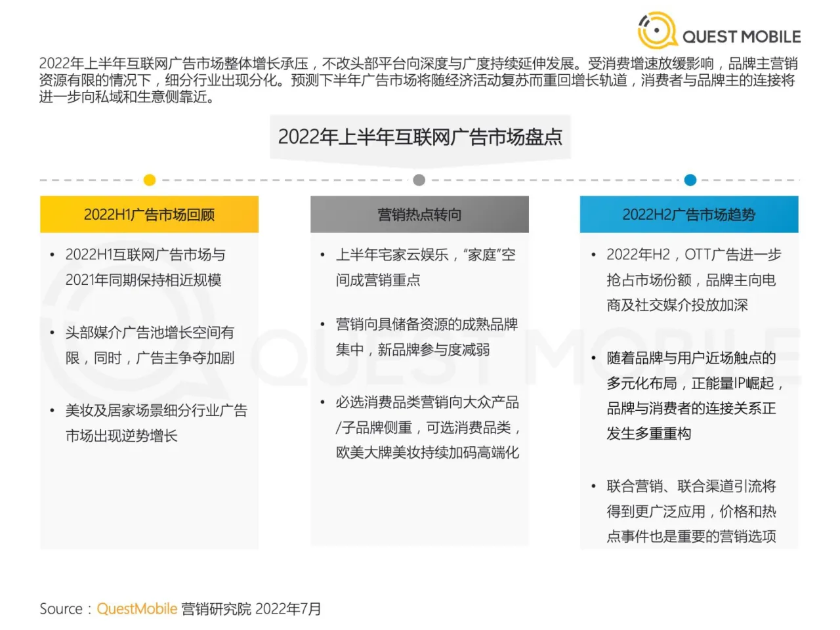Click the line 多元化布局，正能量IP崛起
This screenshot has height=630, width=840.
tap(695, 383)
